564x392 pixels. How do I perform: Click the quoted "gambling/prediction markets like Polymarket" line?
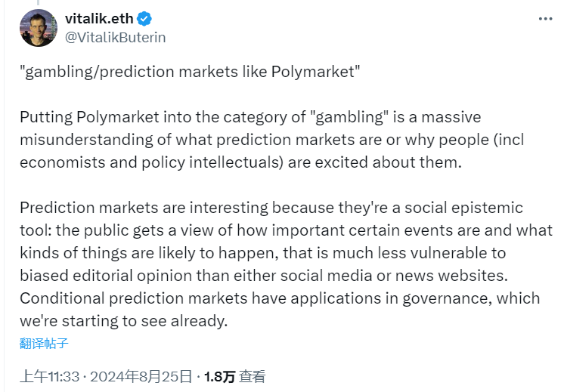190,73
